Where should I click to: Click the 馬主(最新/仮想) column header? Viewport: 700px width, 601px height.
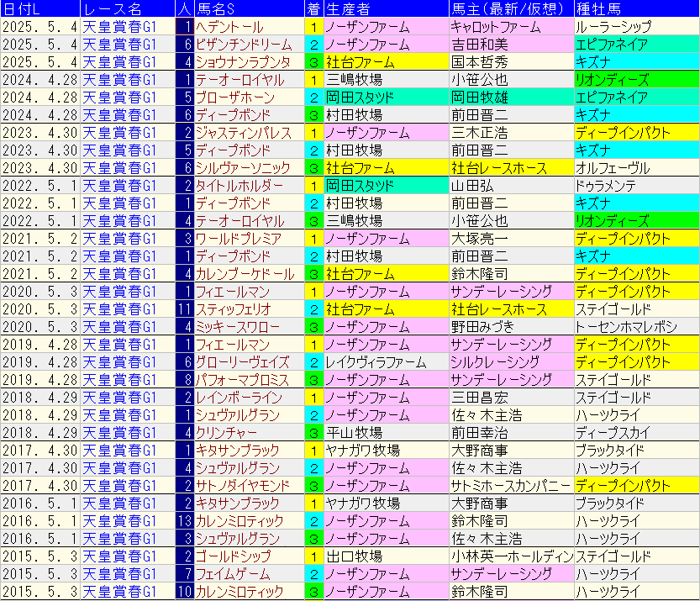510,9
